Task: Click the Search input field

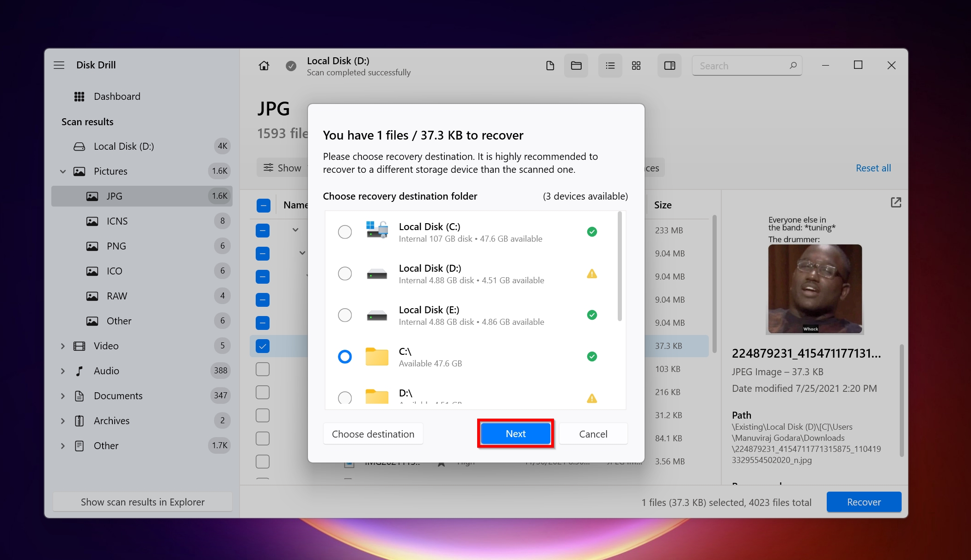Action: [747, 66]
